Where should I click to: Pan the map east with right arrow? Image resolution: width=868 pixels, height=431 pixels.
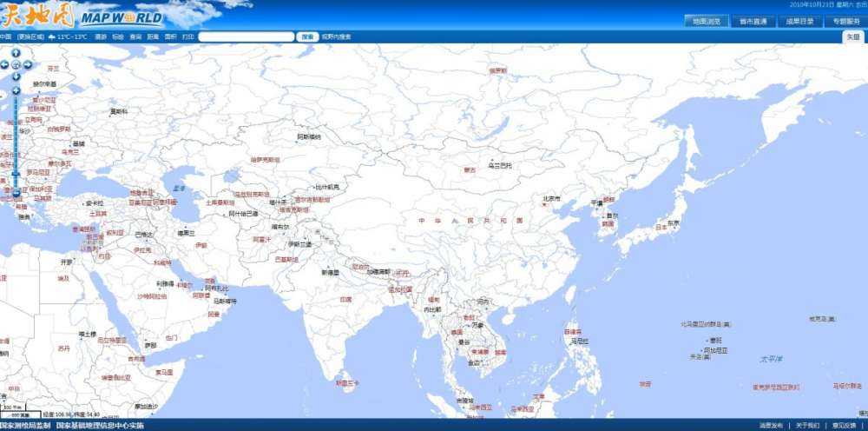(28, 64)
